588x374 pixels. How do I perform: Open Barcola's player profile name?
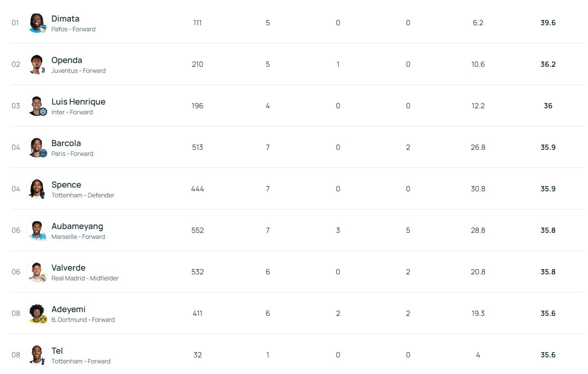(x=66, y=143)
